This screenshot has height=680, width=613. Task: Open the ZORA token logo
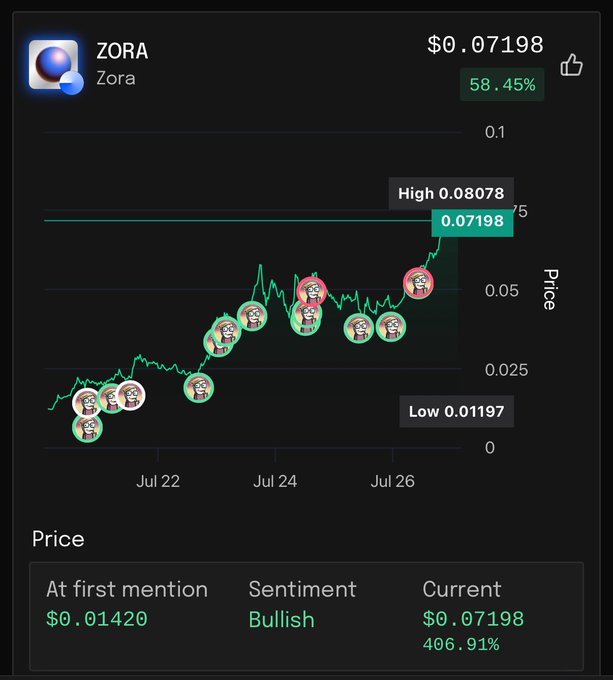click(x=55, y=66)
